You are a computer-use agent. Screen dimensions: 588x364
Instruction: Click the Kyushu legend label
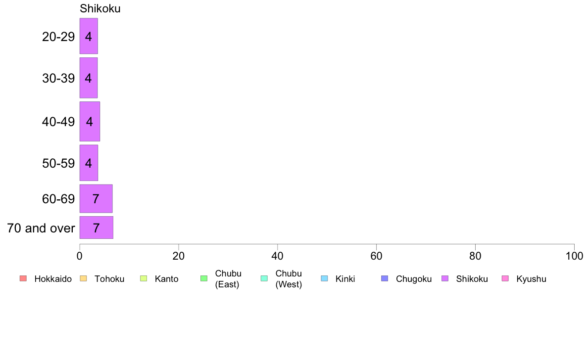(531, 279)
